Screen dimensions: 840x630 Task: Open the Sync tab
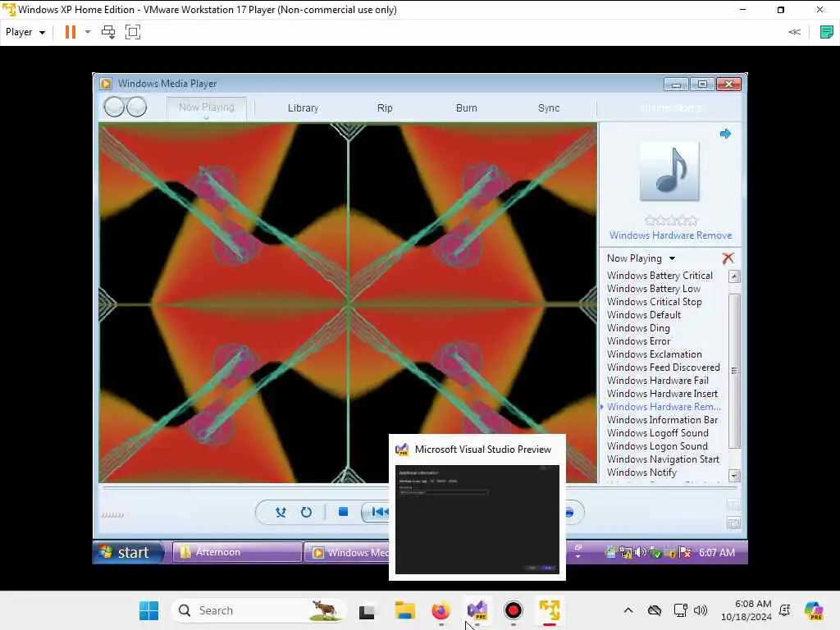[x=549, y=107]
